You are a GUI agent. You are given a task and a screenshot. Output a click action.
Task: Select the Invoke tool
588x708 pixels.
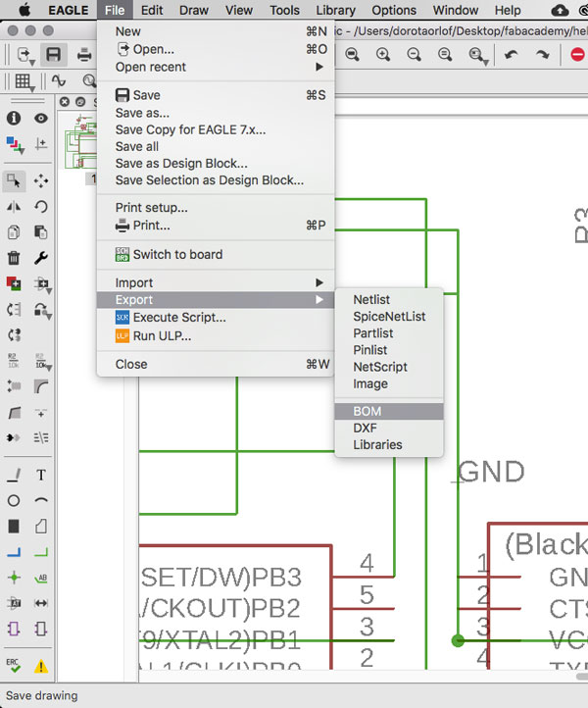pyautogui.click(x=14, y=437)
